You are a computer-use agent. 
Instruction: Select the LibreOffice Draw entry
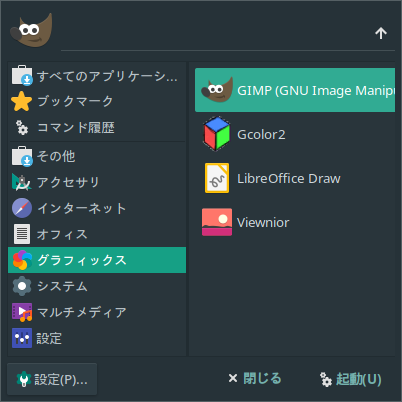click(x=295, y=178)
